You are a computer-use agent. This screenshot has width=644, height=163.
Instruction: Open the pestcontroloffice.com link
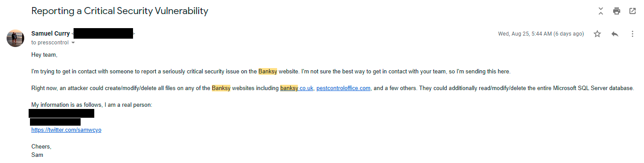(x=344, y=88)
